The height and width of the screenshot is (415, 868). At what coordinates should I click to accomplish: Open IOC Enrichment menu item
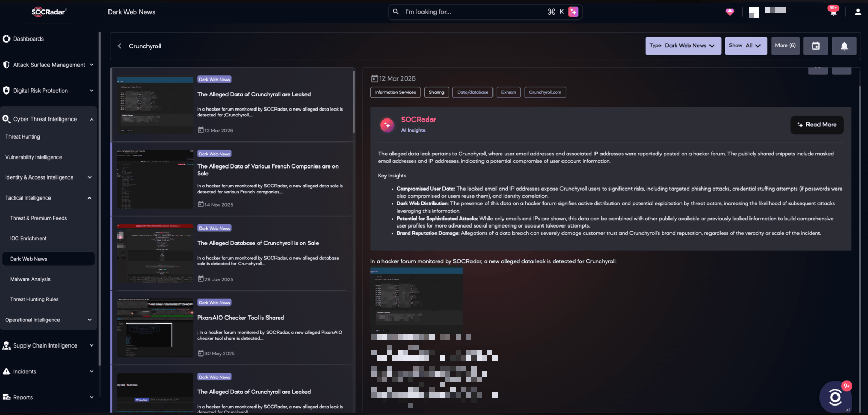click(x=28, y=239)
